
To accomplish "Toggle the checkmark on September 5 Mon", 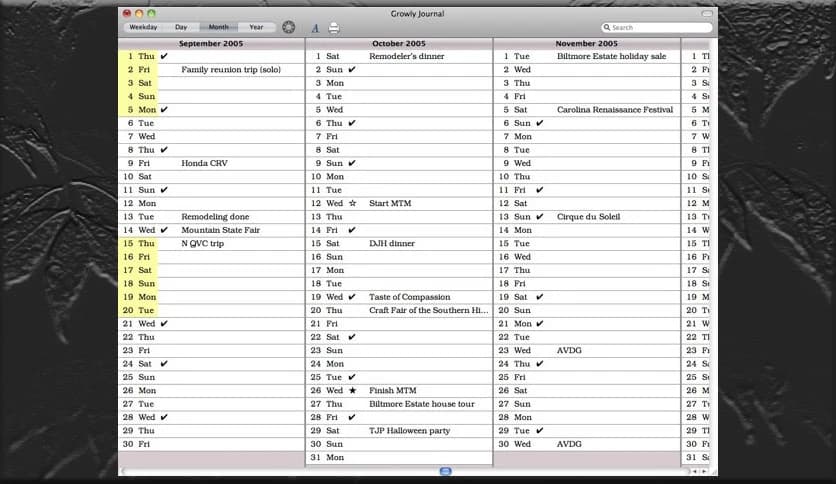I will pos(164,109).
